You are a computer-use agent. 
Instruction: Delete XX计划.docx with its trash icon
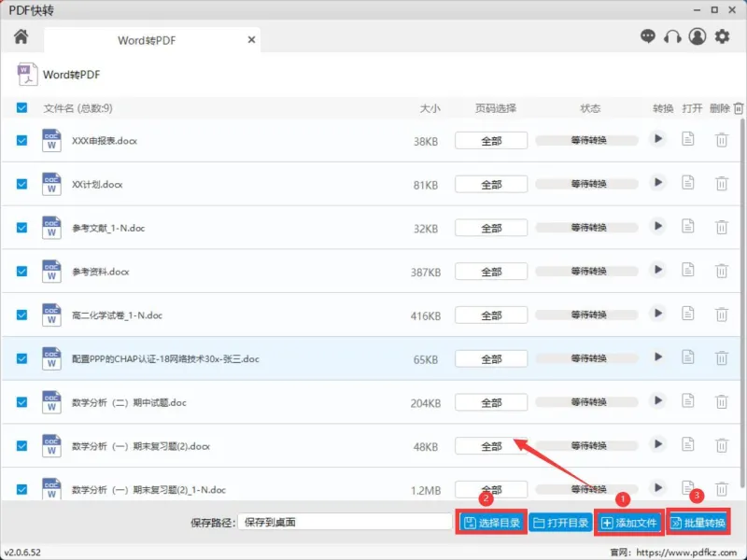tap(722, 183)
